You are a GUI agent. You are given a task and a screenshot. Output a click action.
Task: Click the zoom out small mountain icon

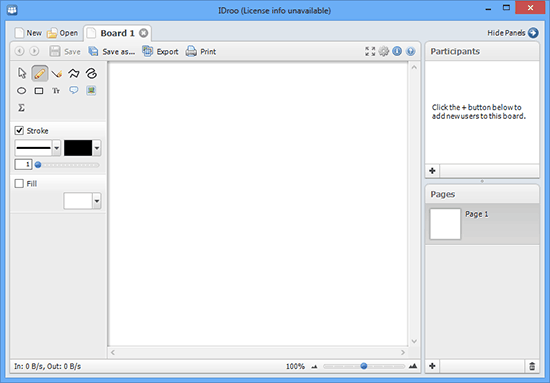click(314, 367)
